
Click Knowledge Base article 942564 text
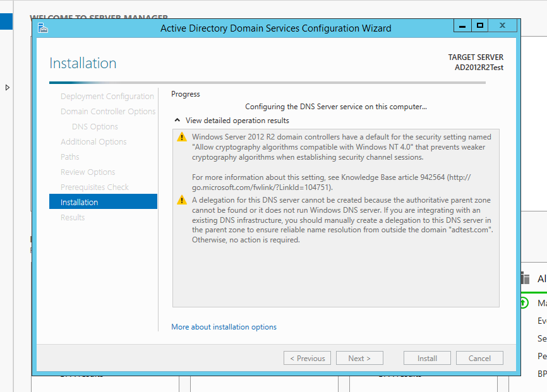point(393,177)
